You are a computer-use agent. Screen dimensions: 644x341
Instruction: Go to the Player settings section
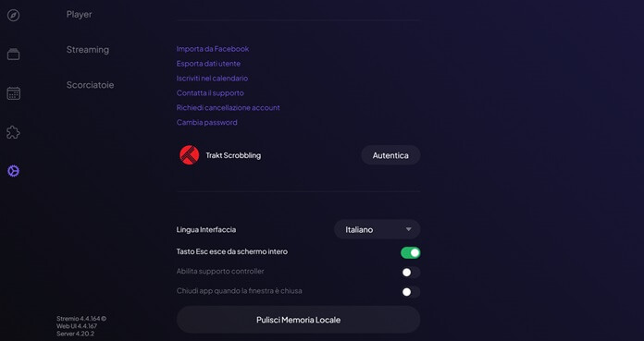click(x=80, y=15)
